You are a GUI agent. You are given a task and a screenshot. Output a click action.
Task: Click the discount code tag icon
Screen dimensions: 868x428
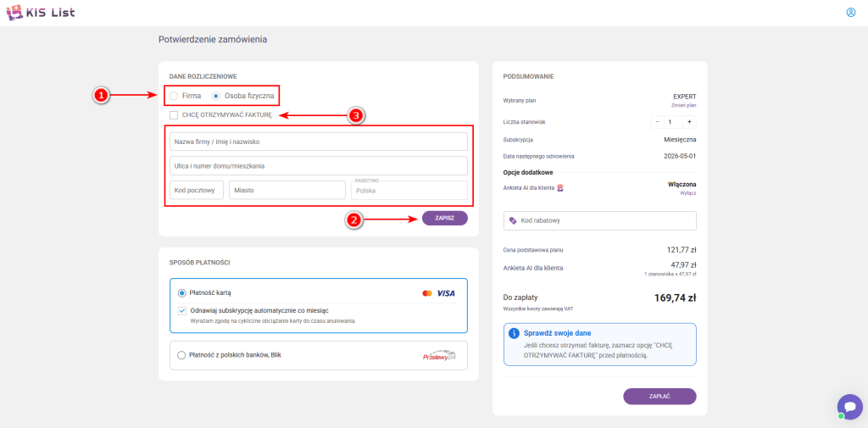pos(512,220)
